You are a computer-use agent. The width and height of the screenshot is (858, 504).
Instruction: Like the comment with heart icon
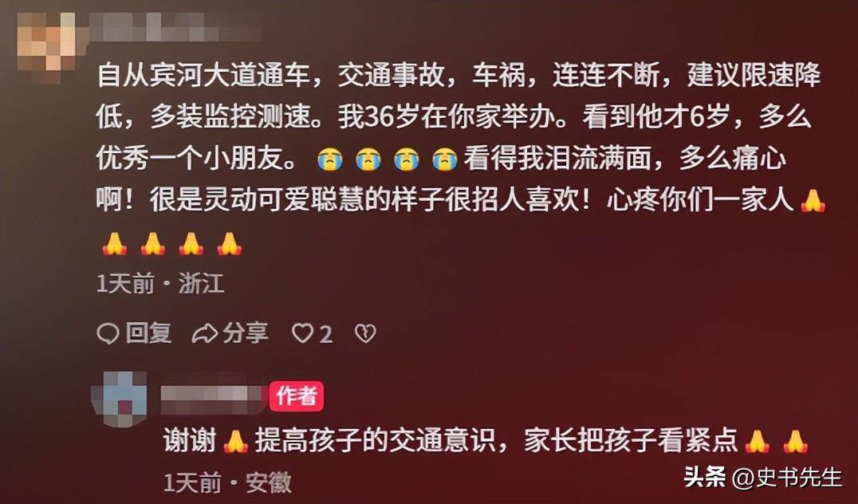pyautogui.click(x=302, y=333)
